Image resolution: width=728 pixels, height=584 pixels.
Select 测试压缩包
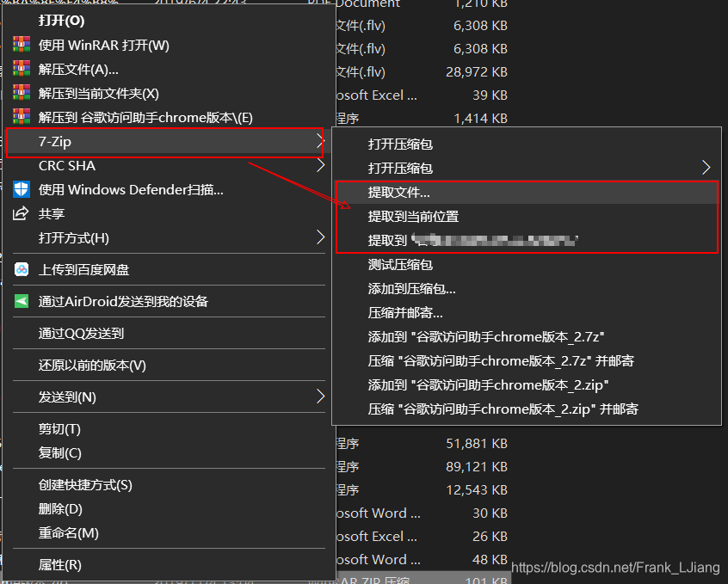click(527, 265)
